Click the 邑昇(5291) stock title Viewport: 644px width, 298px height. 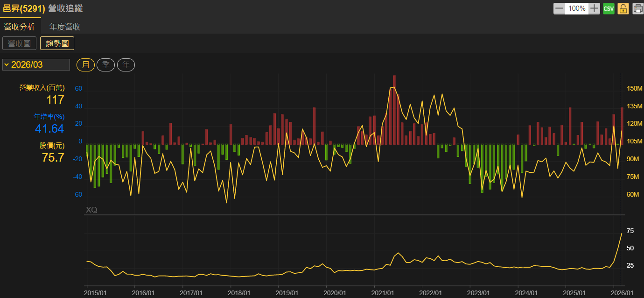pyautogui.click(x=24, y=8)
